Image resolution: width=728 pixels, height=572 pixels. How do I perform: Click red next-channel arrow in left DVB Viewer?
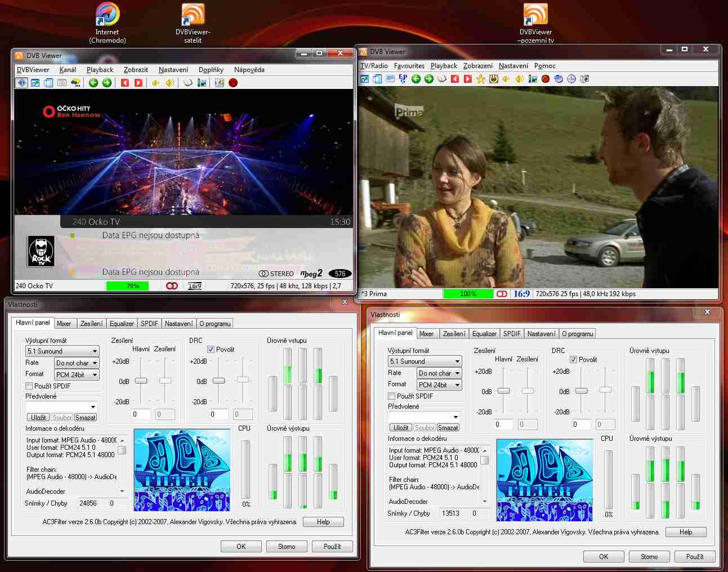pyautogui.click(x=139, y=83)
